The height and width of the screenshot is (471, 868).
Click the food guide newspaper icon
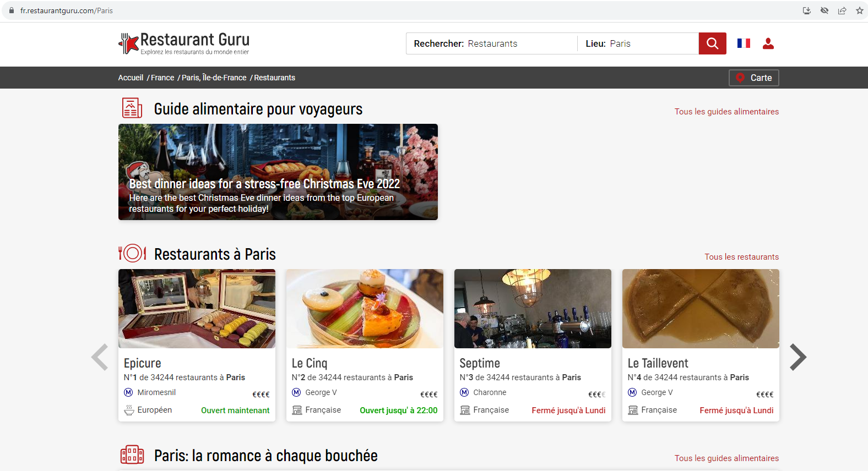click(132, 108)
